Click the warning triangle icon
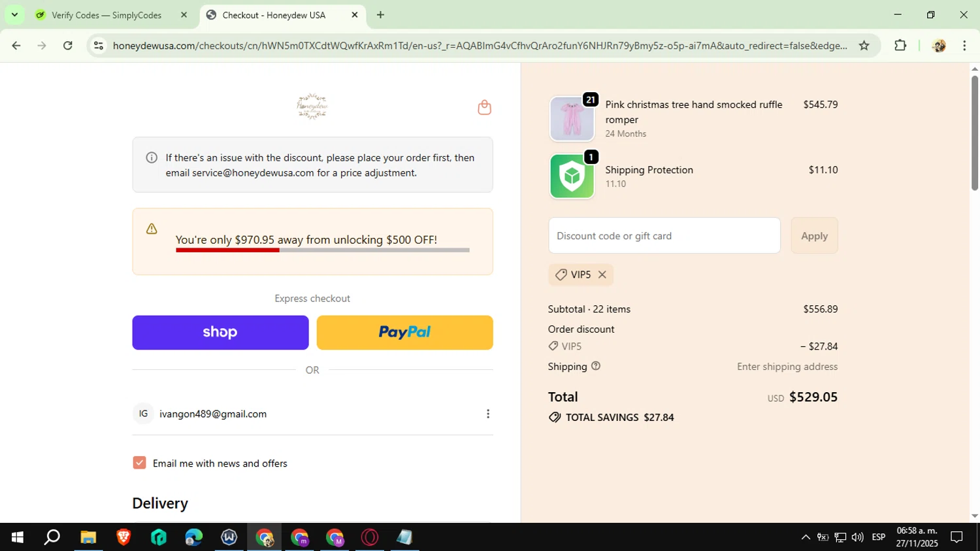Screen dimensions: 980x551 [152, 229]
